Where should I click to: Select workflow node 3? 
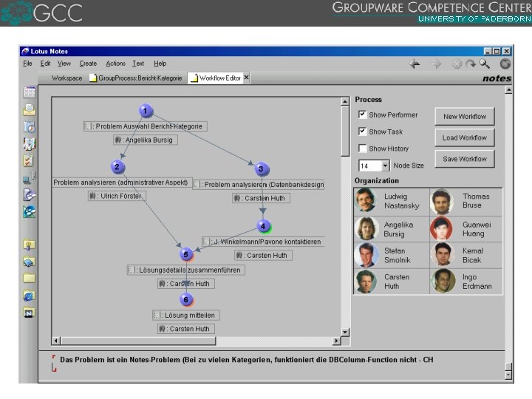point(262,168)
